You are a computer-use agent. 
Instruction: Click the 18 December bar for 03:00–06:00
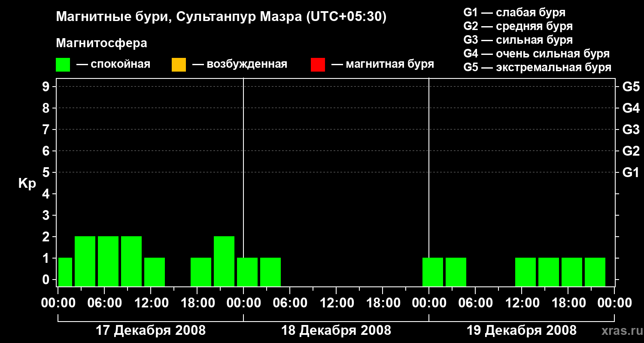270,272
